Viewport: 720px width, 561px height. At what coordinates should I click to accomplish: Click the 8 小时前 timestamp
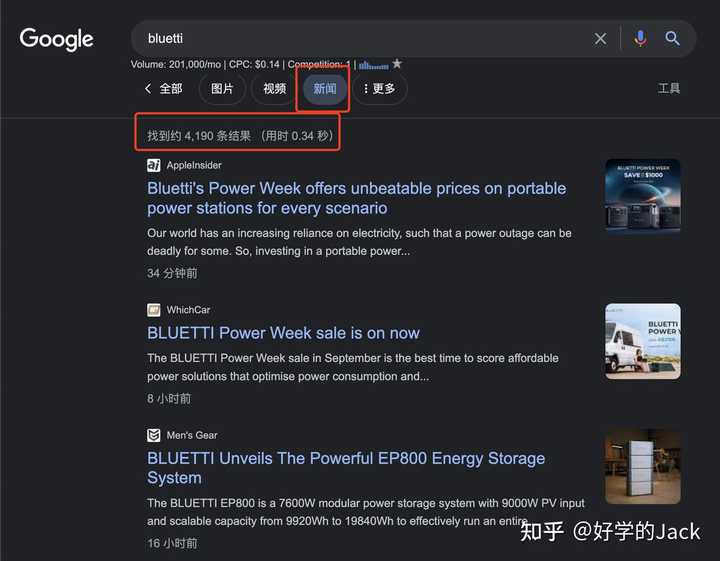[169, 398]
